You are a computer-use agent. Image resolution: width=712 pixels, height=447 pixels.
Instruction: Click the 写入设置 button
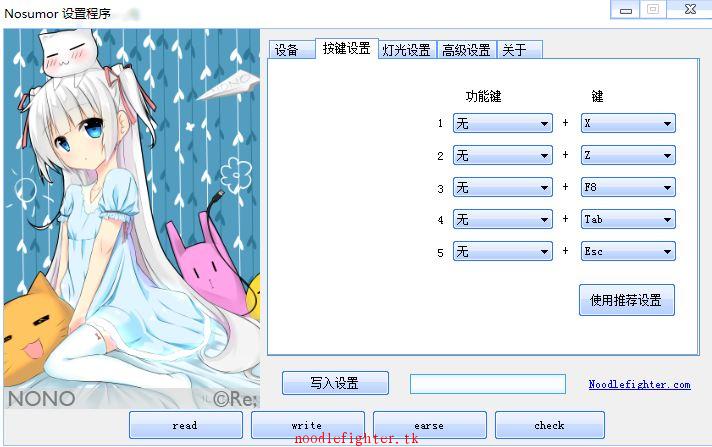[x=335, y=383]
